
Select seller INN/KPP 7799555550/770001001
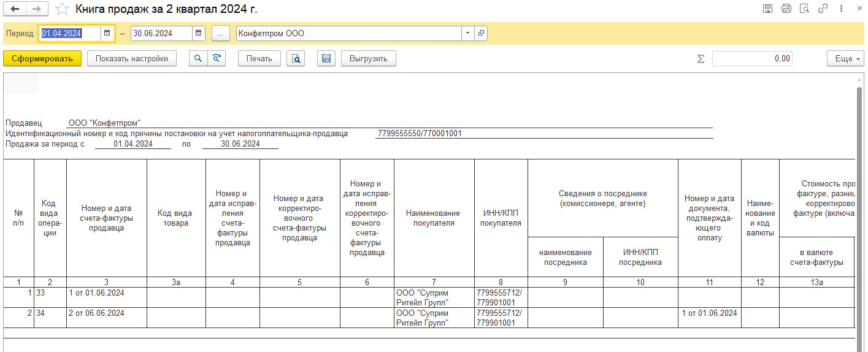pos(420,133)
